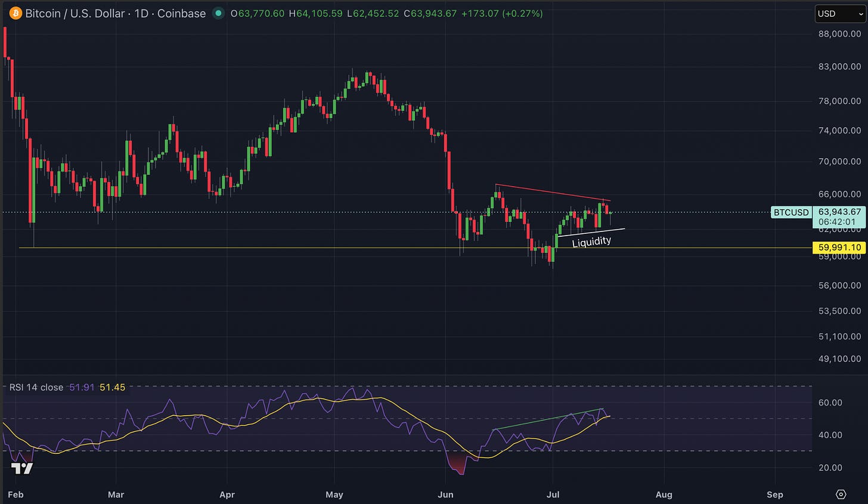Click the RSI 14 close indicator label
This screenshot has width=868, height=504.
pyautogui.click(x=36, y=387)
